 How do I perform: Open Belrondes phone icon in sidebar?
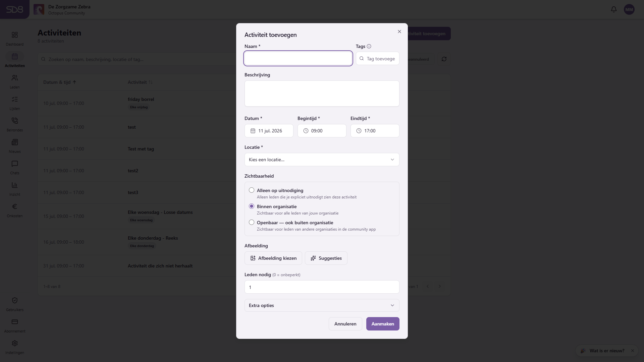(x=15, y=121)
